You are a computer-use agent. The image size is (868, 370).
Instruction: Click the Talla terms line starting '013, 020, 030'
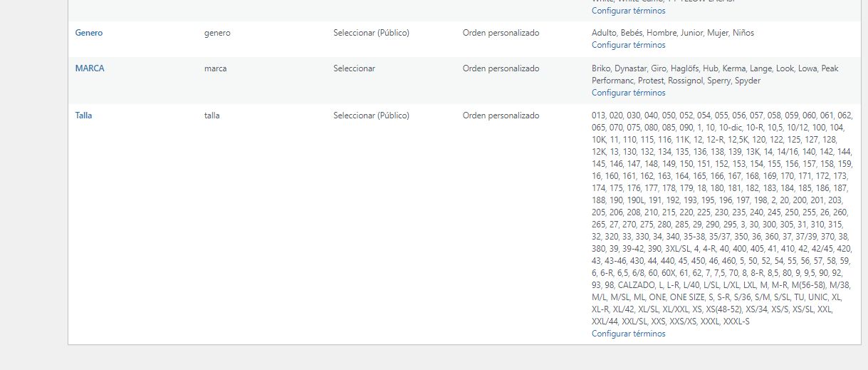(x=722, y=115)
